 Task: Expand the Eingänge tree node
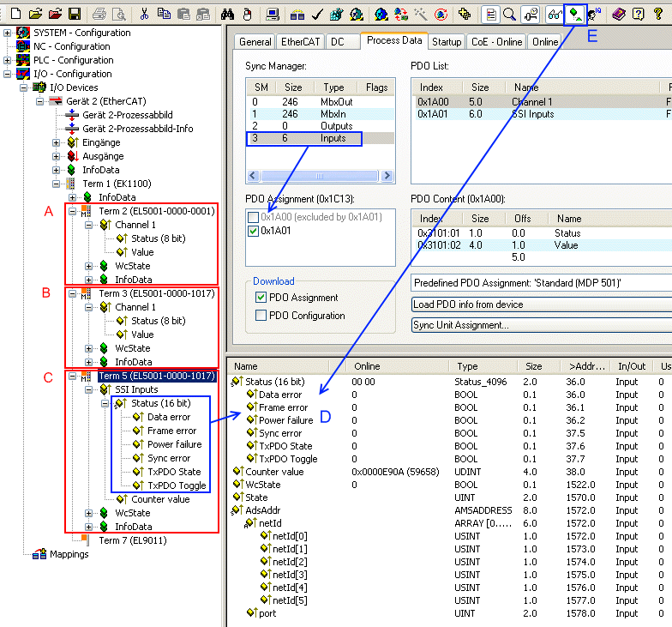pos(57,142)
